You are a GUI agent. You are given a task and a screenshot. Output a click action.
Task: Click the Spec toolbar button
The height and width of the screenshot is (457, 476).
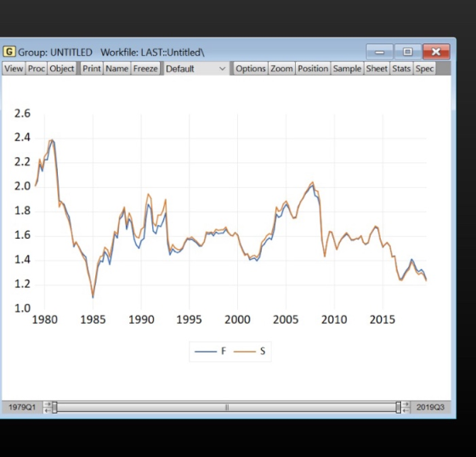424,69
